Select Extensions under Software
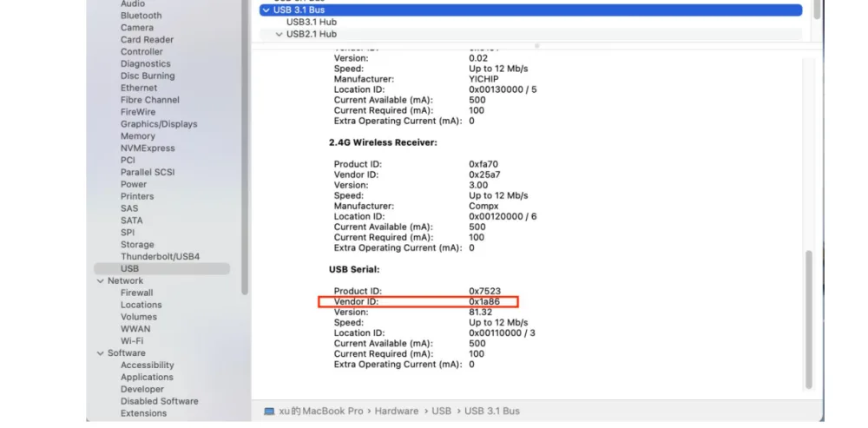868x428 pixels. (x=143, y=413)
